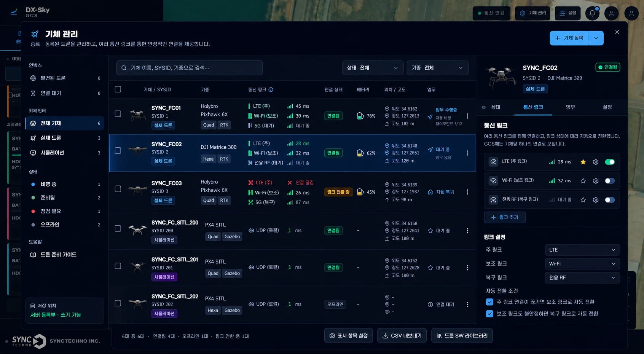The height and width of the screenshot is (354, 644).
Task: Open the 상태 전체 filter dropdown
Action: click(373, 68)
